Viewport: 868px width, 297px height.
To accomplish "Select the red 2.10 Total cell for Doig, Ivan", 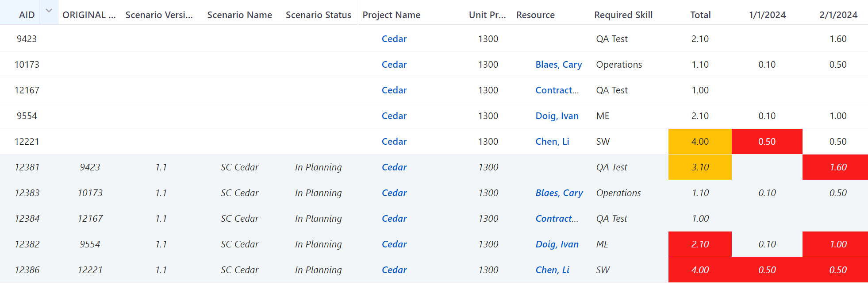I will [700, 244].
